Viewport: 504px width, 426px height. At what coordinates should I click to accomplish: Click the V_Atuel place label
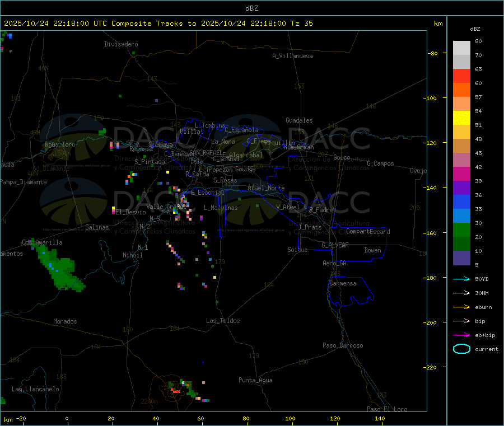point(288,207)
